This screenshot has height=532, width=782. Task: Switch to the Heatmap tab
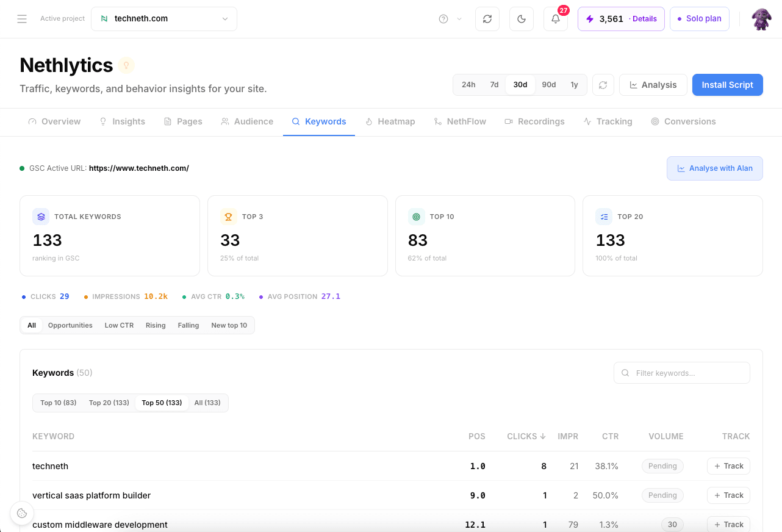(390, 121)
